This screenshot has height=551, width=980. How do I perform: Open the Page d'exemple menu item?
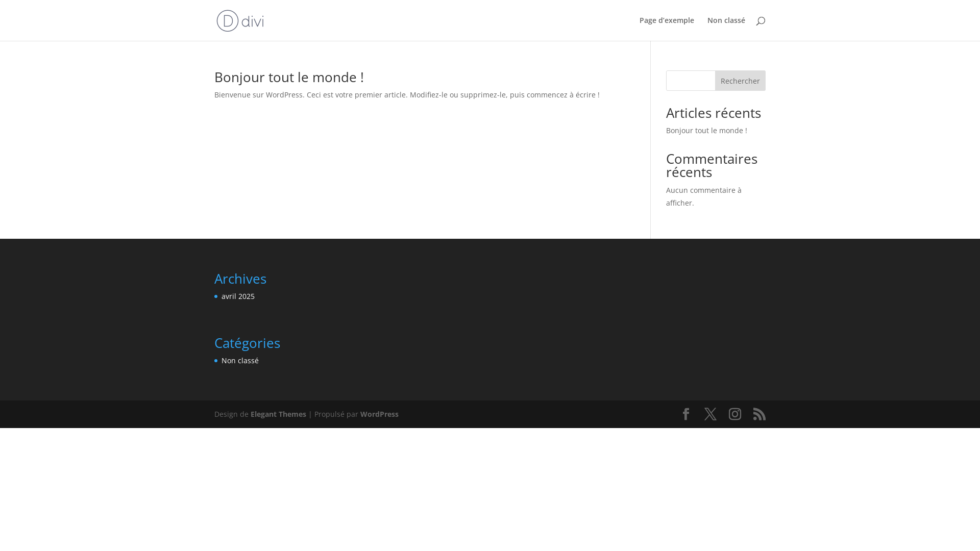(667, 20)
